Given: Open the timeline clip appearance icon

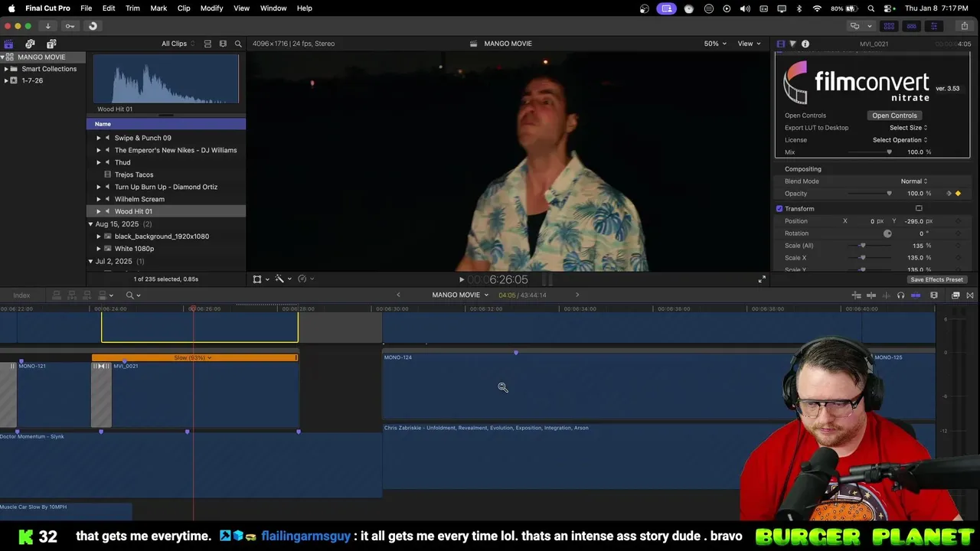Looking at the screenshot, I should coord(934,295).
